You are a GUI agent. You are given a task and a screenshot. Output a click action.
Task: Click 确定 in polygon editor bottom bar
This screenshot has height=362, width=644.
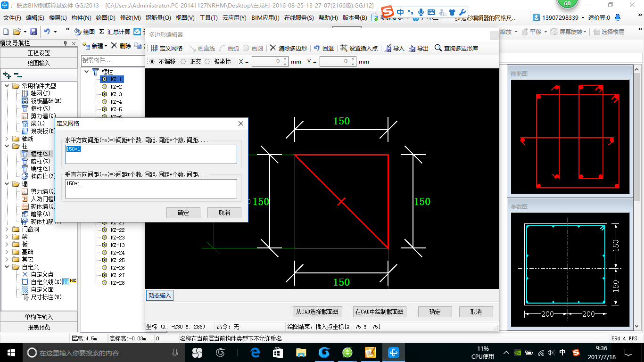pyautogui.click(x=435, y=312)
